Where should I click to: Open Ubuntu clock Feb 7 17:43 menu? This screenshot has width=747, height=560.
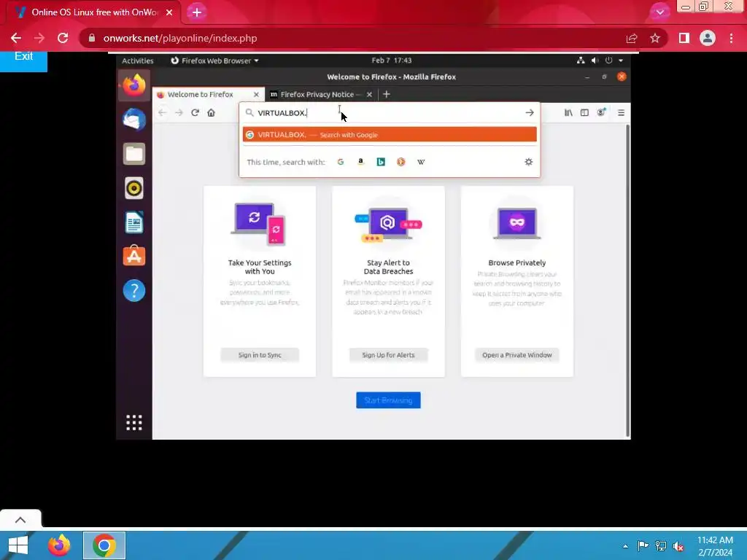click(x=392, y=61)
